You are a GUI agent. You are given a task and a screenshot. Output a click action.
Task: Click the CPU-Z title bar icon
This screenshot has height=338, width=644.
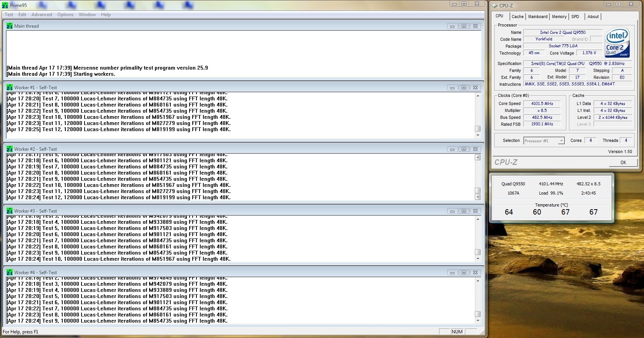click(x=495, y=5)
